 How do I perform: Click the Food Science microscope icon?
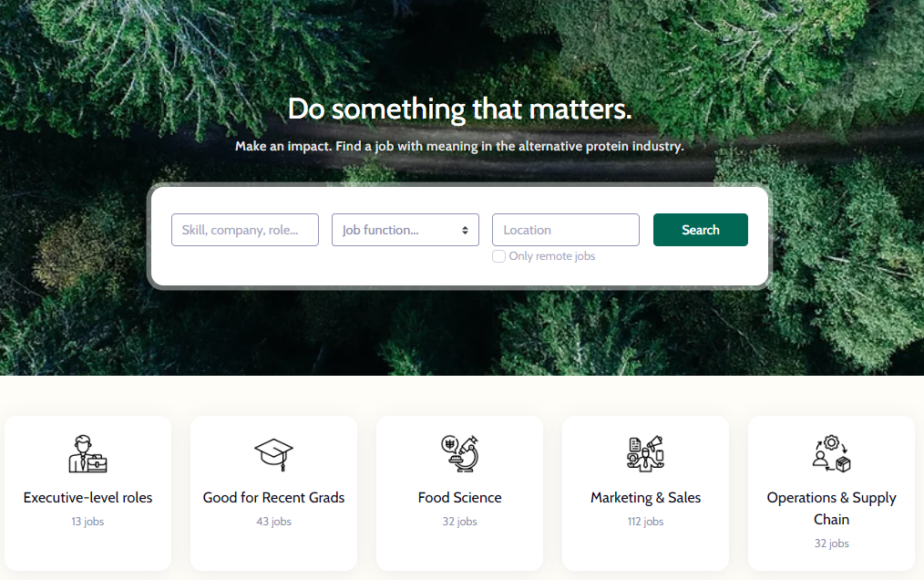click(x=459, y=454)
